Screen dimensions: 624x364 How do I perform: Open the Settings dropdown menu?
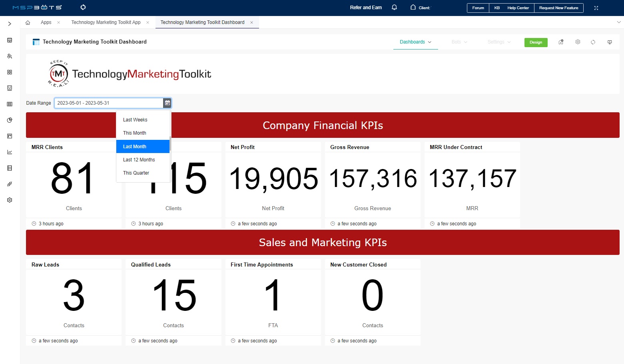(499, 42)
